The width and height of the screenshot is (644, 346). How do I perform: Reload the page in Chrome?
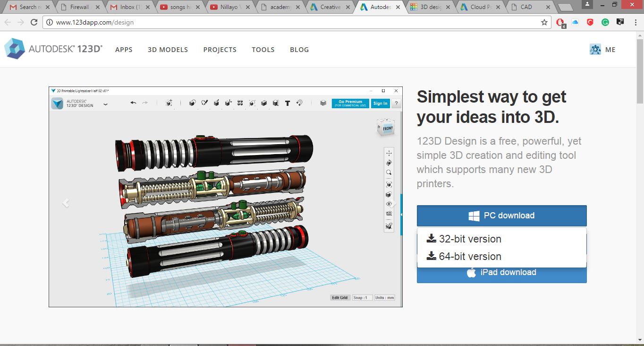point(34,22)
